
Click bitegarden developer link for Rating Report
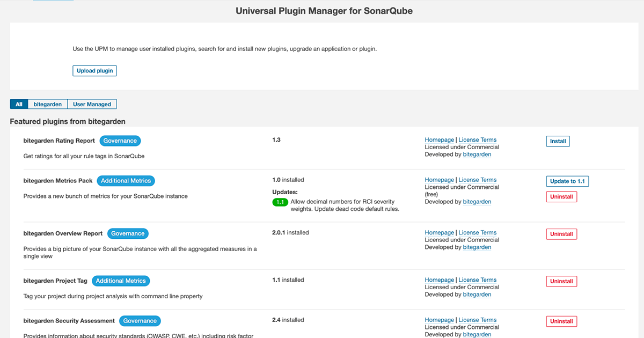pyautogui.click(x=477, y=155)
